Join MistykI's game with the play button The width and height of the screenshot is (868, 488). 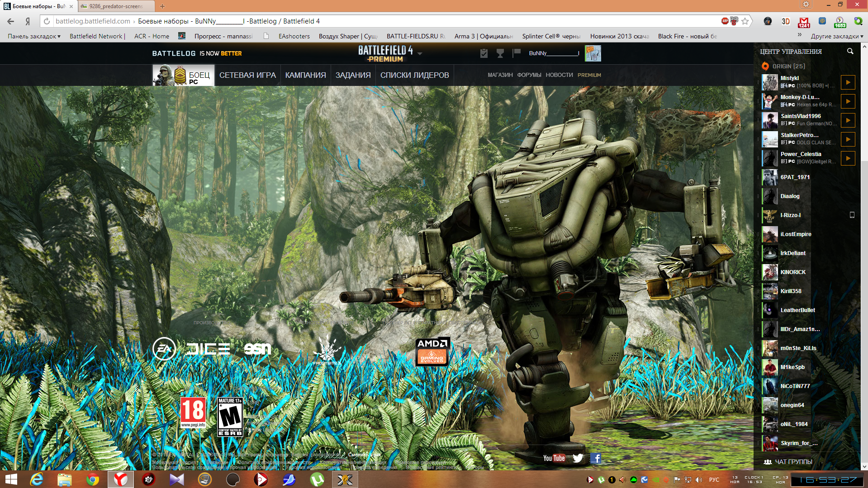pyautogui.click(x=848, y=82)
